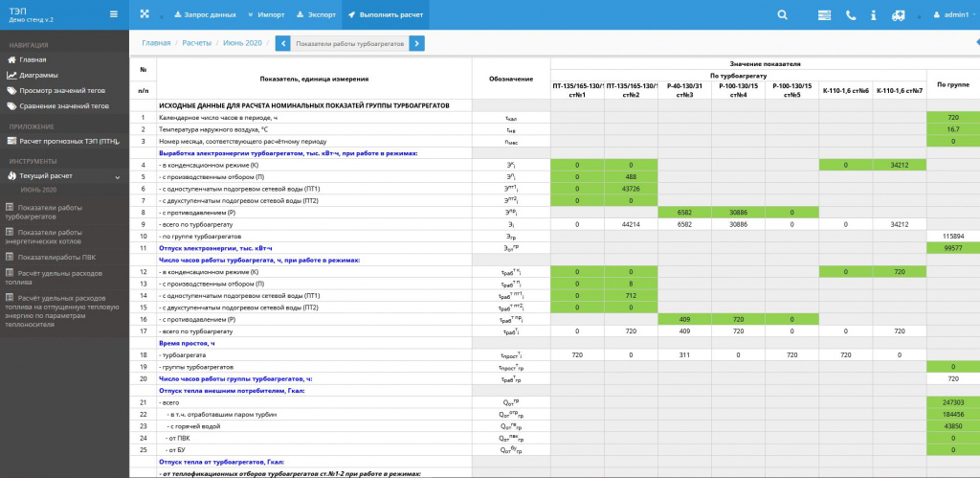Go to previous report with left arrow

(x=282, y=43)
